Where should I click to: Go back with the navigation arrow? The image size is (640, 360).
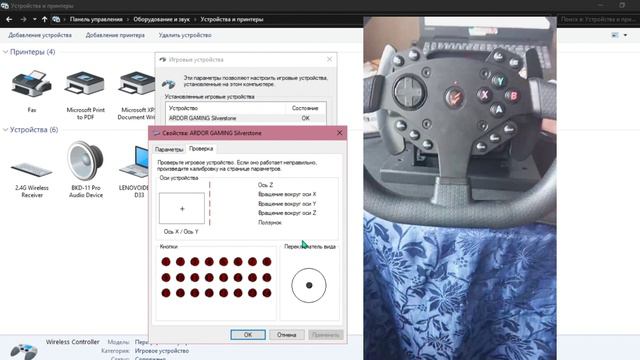(x=9, y=19)
